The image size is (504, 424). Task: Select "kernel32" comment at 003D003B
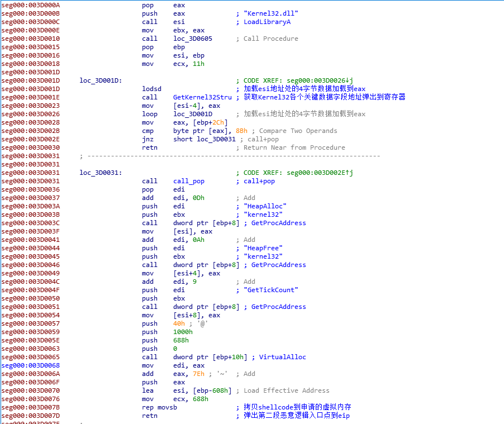coord(263,215)
